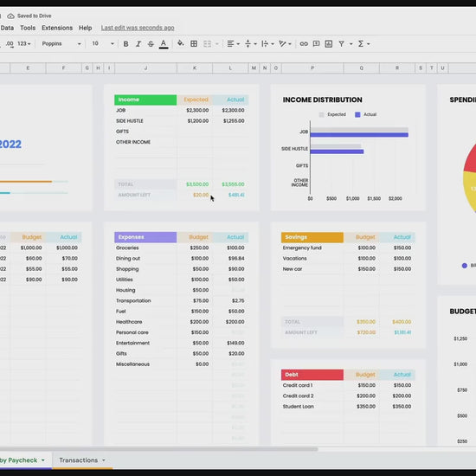Add a comment from toolbar

316,44
